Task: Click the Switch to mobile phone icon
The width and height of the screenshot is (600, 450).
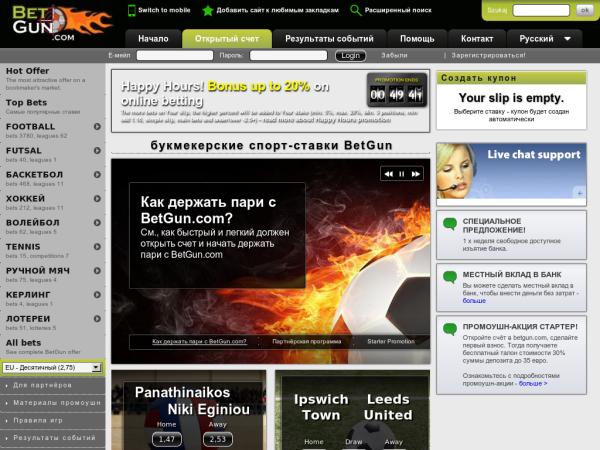Action: (x=131, y=10)
